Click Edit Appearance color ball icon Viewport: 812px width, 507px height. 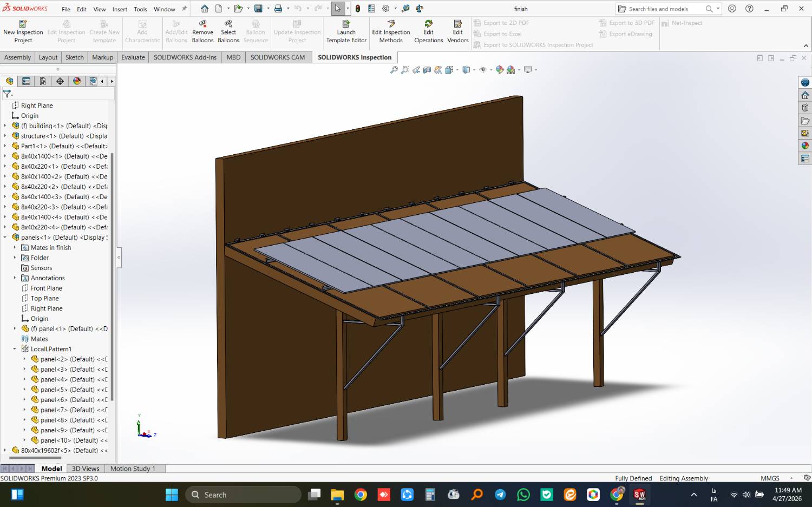point(500,70)
